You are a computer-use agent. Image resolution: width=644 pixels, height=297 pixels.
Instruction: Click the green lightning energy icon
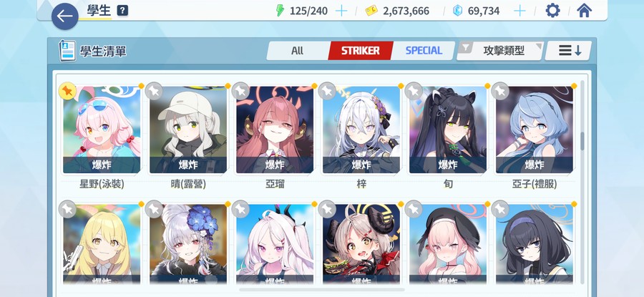pos(280,11)
